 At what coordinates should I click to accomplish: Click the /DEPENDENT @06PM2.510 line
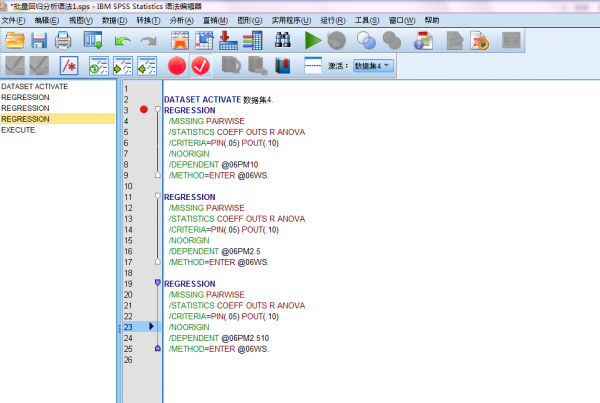218,338
